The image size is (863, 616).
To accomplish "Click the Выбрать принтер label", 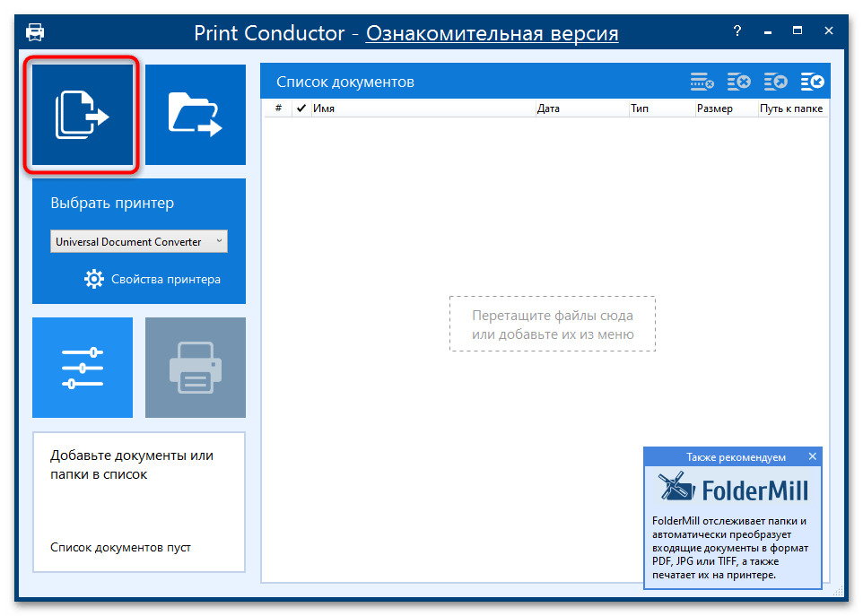I will click(112, 203).
